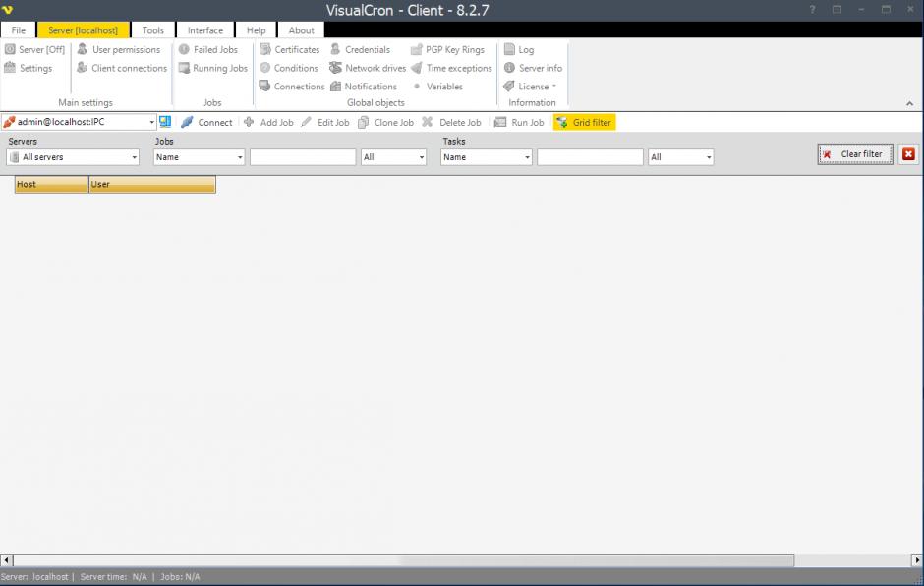
Task: Open Connections global object
Action: point(292,87)
